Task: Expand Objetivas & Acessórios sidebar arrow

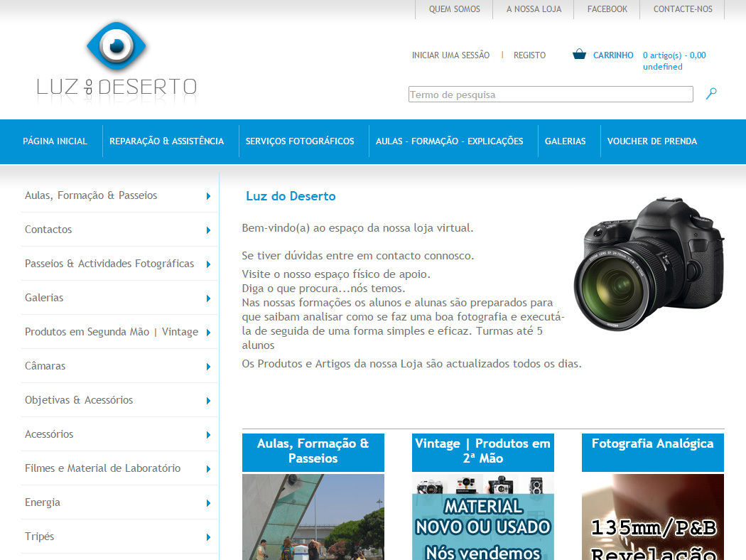Action: (208, 401)
